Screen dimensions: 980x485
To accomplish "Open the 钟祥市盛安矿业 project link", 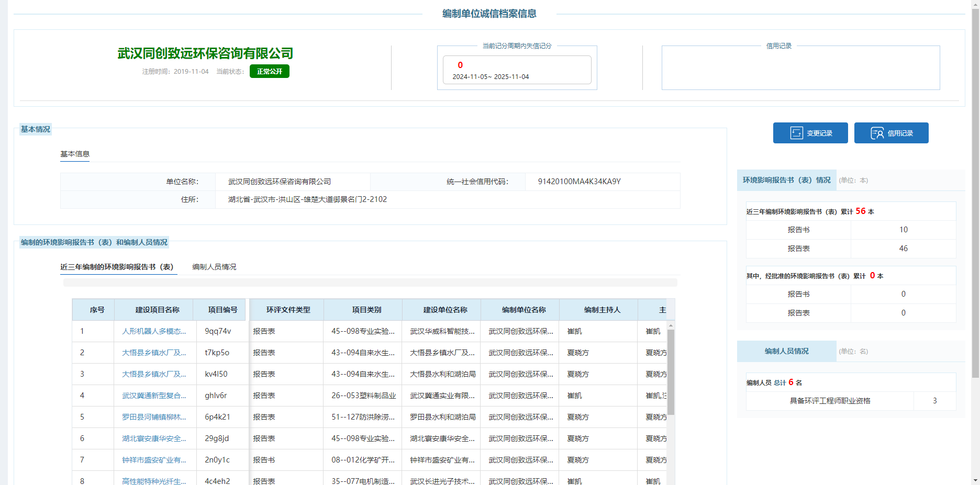I will click(x=154, y=460).
